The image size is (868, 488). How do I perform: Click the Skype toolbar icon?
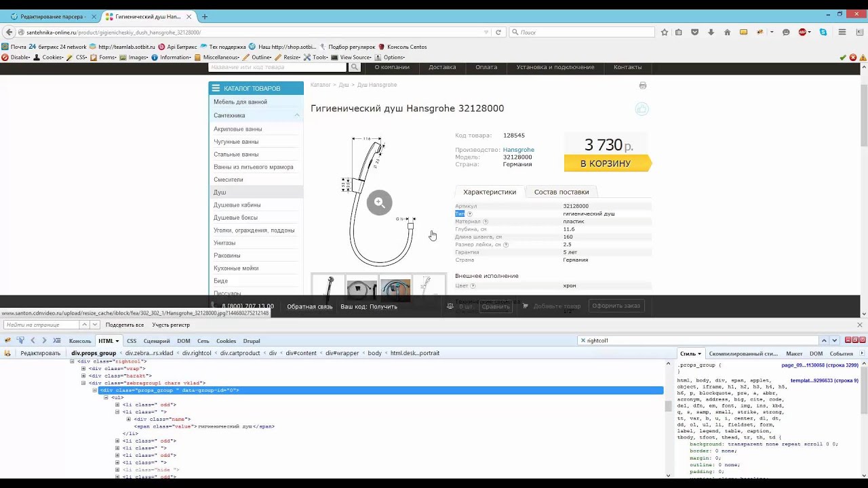823,32
